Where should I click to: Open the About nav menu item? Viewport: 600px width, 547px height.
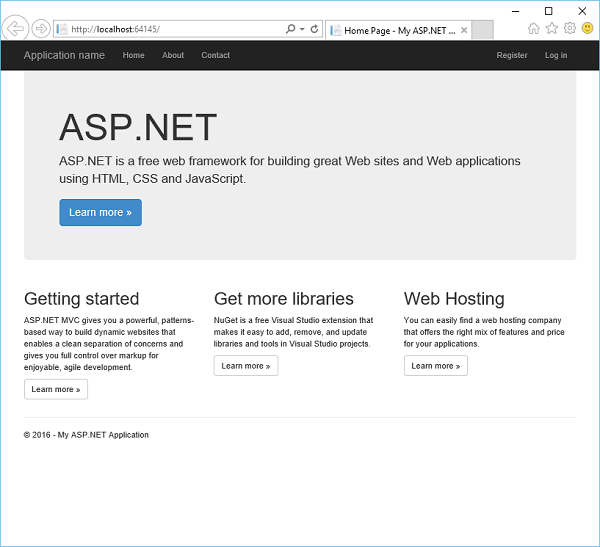173,55
